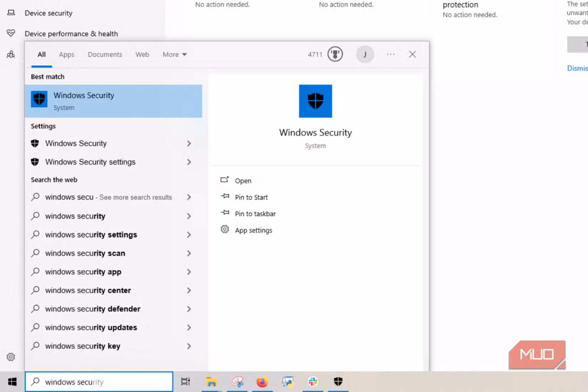
Task: Click the 4711 rewards points count
Action: tap(315, 55)
